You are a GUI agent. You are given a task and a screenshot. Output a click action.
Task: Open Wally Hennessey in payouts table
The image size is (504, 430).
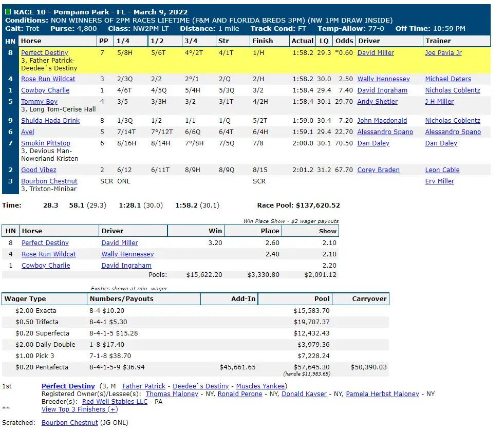tap(127, 254)
